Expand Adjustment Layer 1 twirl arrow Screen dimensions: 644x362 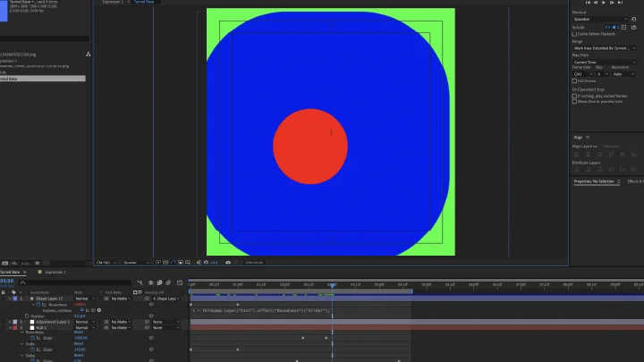coord(10,322)
